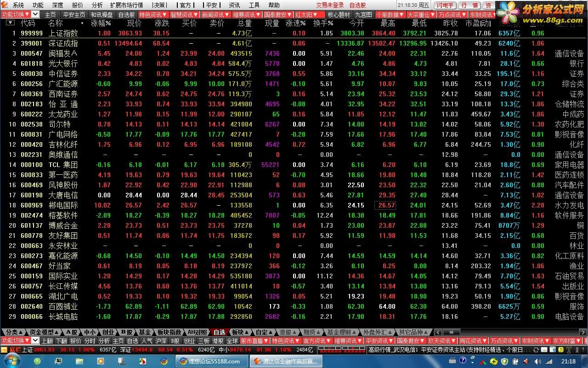This screenshot has width=588, height=368.
Task: Click the app logo icon left of 系统
Action: pyautogui.click(x=4, y=5)
